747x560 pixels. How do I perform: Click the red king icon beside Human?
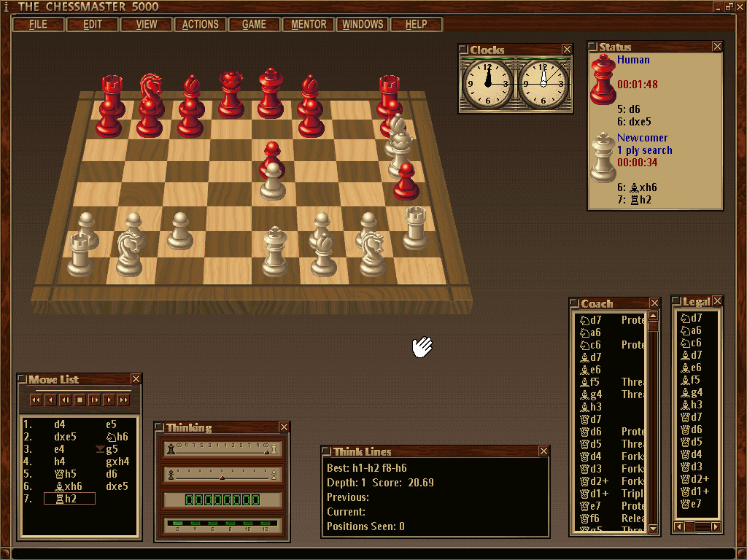(603, 79)
